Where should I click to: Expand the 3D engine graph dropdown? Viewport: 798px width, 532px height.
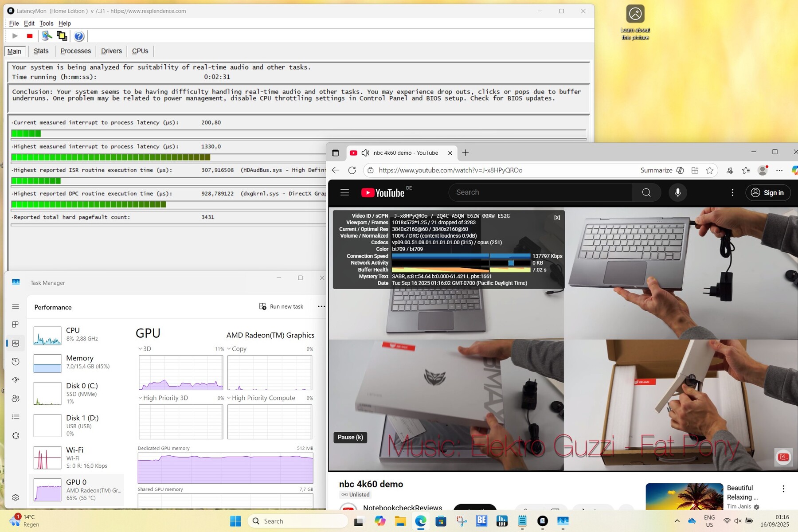[141, 349]
